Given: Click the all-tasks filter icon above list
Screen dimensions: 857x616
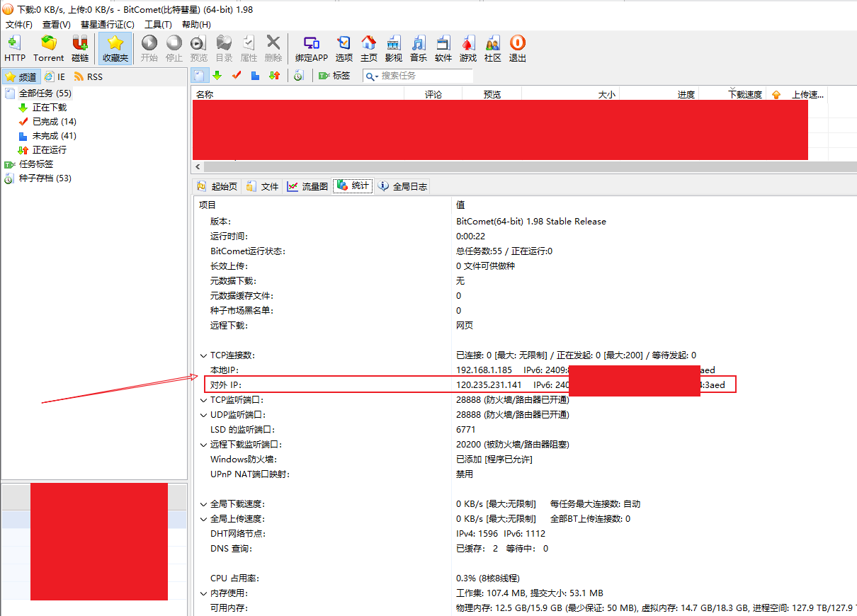Looking at the screenshot, I should 200,75.
